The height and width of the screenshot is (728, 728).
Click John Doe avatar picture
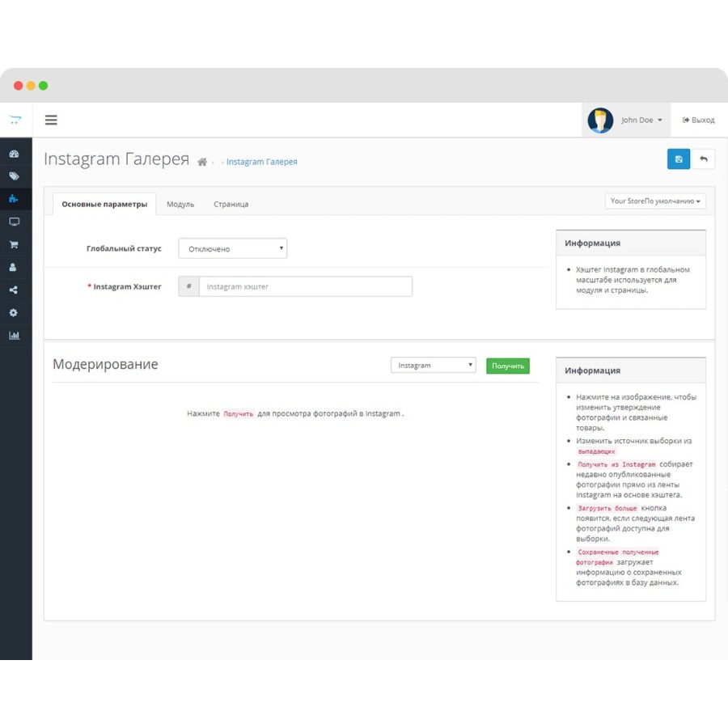(600, 121)
